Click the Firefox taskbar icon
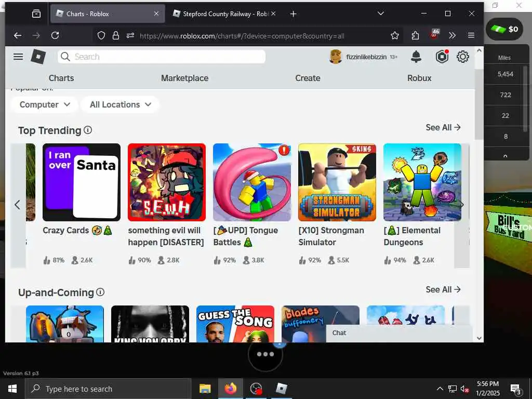The image size is (532, 399). [x=230, y=389]
